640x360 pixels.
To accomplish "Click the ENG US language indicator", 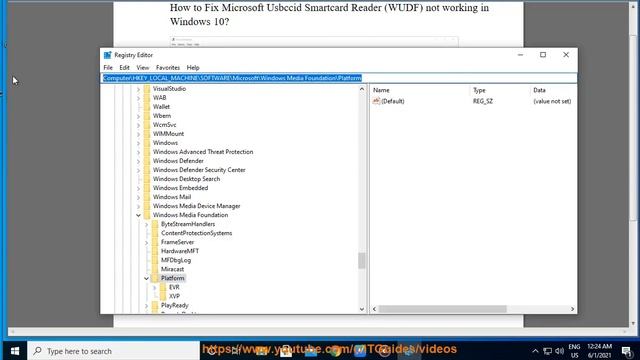I will point(574,351).
